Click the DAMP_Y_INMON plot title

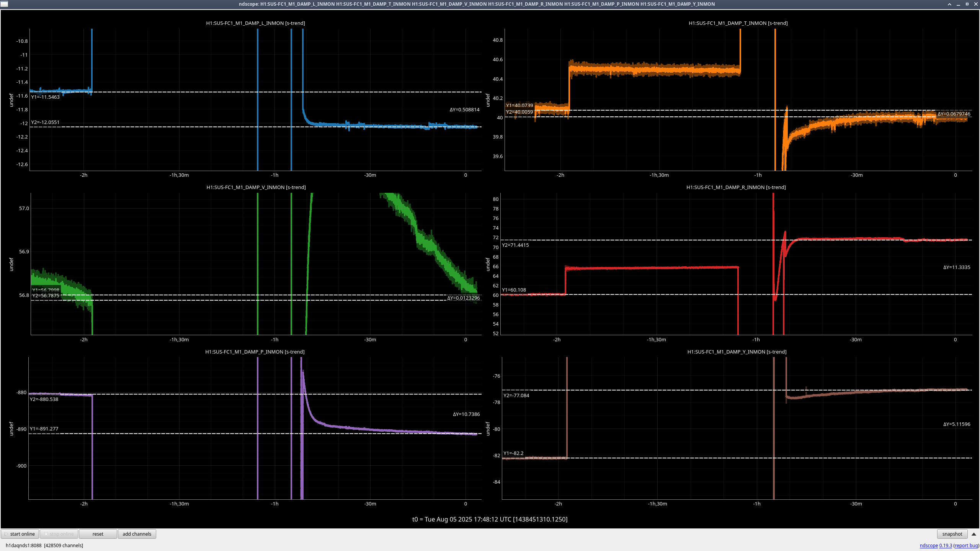click(737, 352)
